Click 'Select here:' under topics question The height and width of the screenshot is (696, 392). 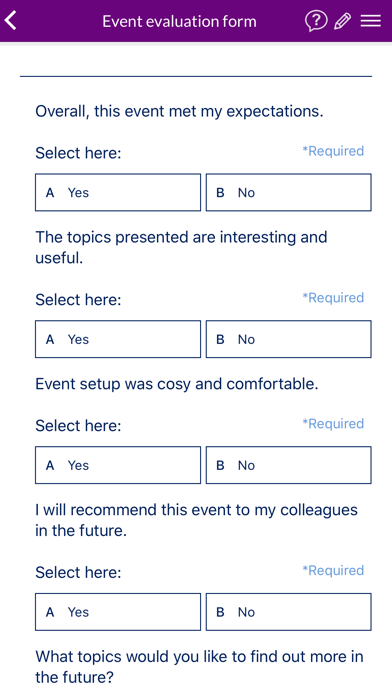click(78, 300)
